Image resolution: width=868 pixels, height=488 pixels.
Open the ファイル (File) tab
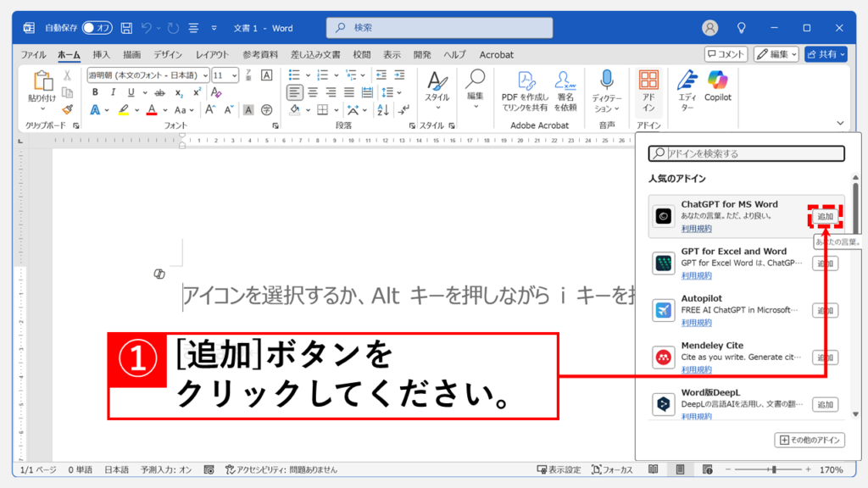[x=33, y=55]
